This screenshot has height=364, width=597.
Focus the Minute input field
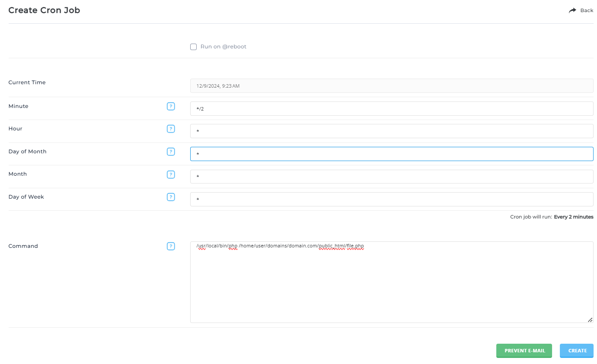pos(392,108)
